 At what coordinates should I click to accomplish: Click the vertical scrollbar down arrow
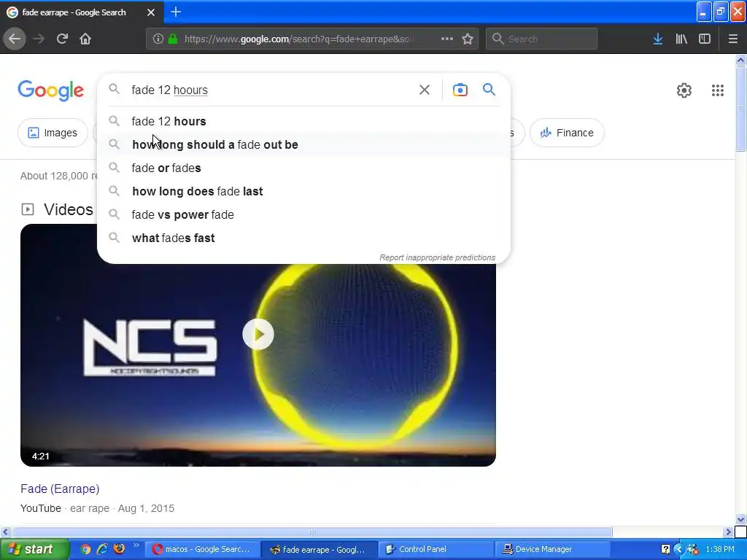click(x=740, y=519)
